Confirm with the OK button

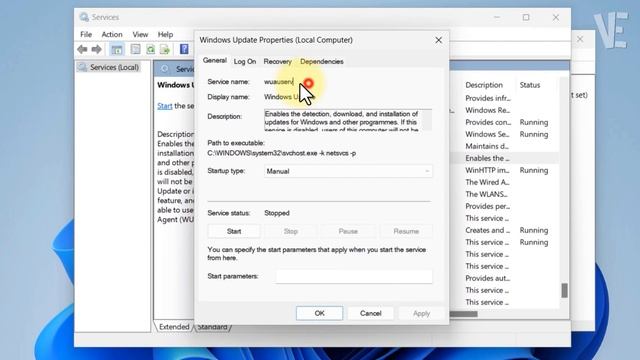[x=319, y=313]
